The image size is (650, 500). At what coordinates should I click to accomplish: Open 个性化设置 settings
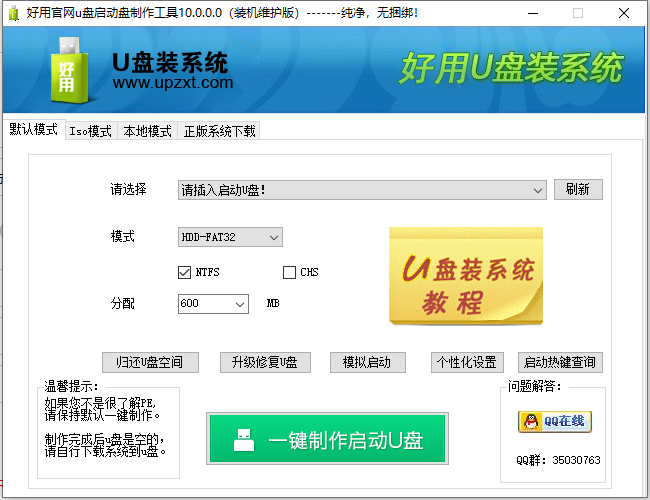(467, 362)
